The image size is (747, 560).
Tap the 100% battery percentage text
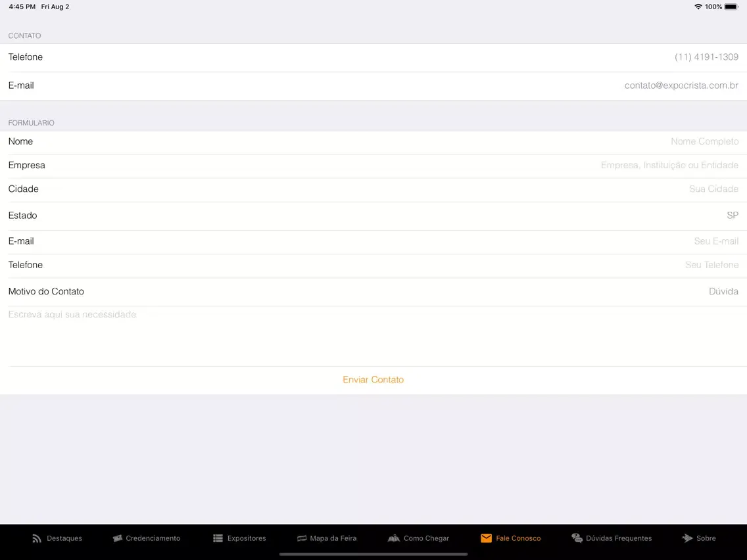(713, 7)
